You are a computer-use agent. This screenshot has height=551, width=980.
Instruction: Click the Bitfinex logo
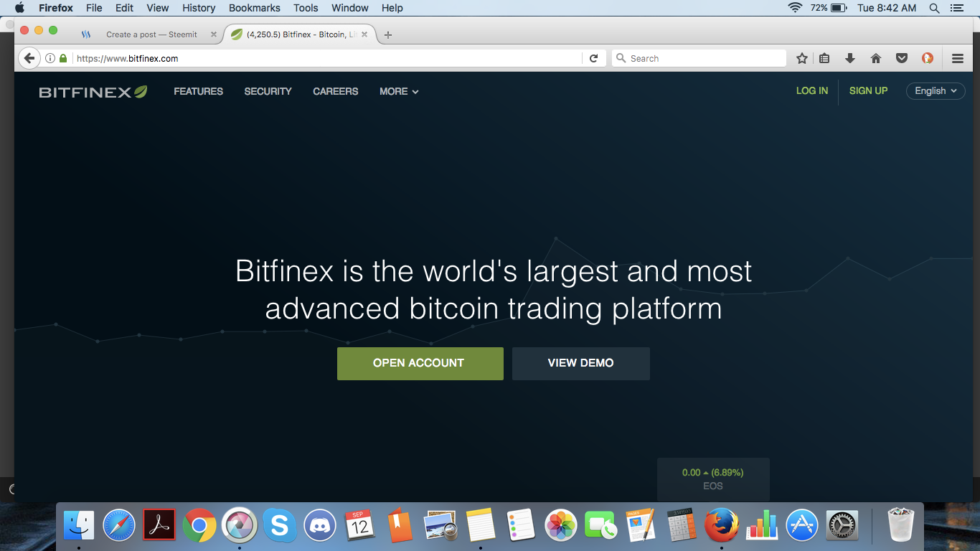(93, 92)
